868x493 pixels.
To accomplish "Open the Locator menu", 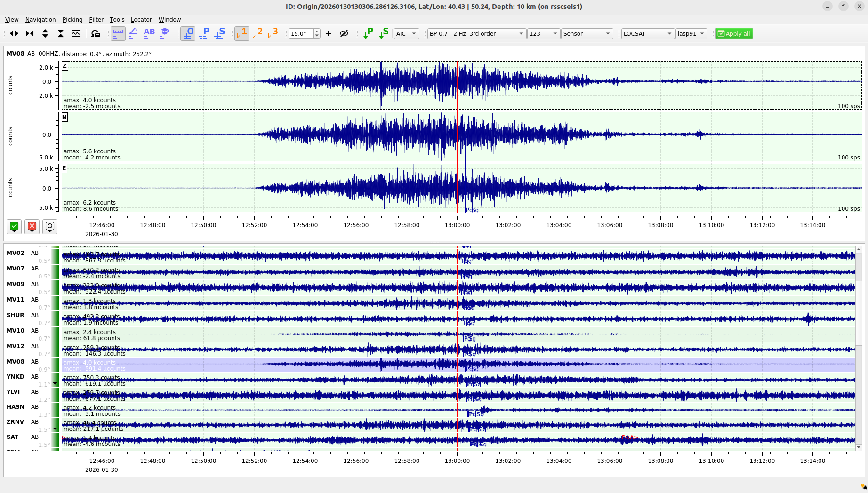I will 141,19.
